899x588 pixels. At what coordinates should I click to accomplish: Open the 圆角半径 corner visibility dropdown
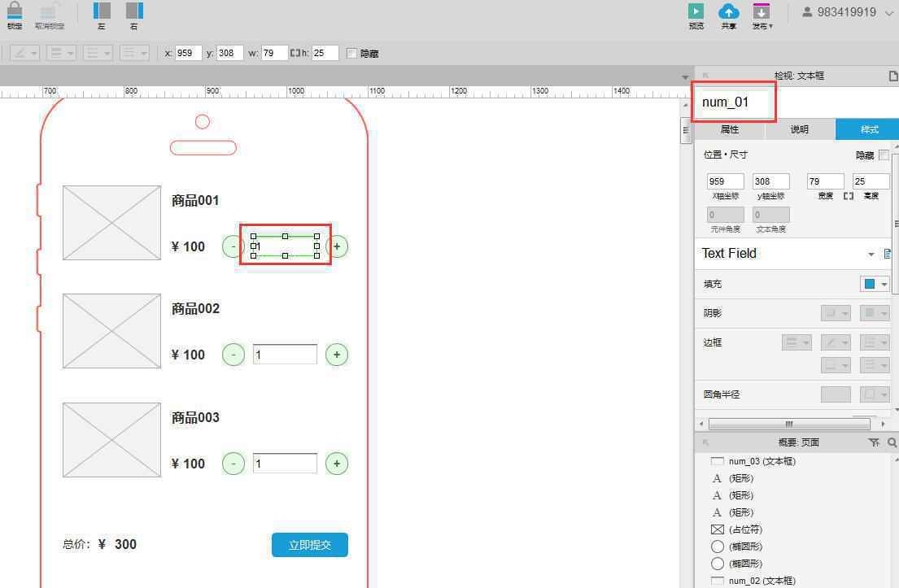pyautogui.click(x=875, y=394)
